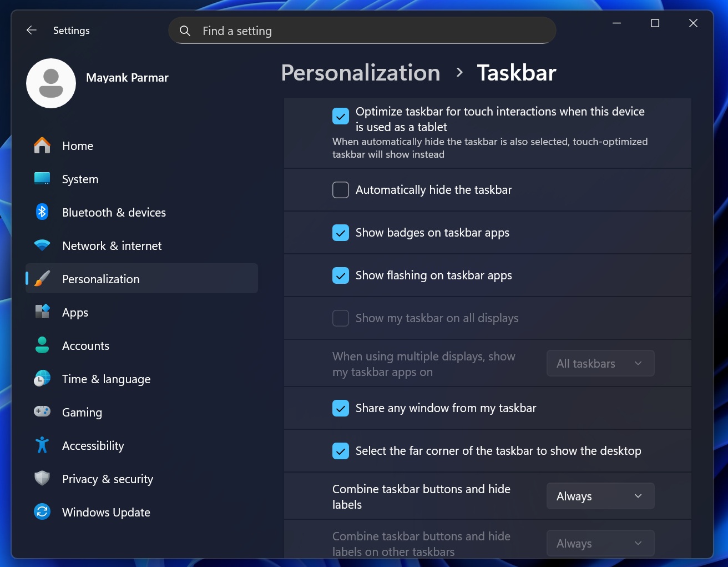
Task: Open Network & internet via its Wi-Fi icon
Action: click(x=42, y=245)
